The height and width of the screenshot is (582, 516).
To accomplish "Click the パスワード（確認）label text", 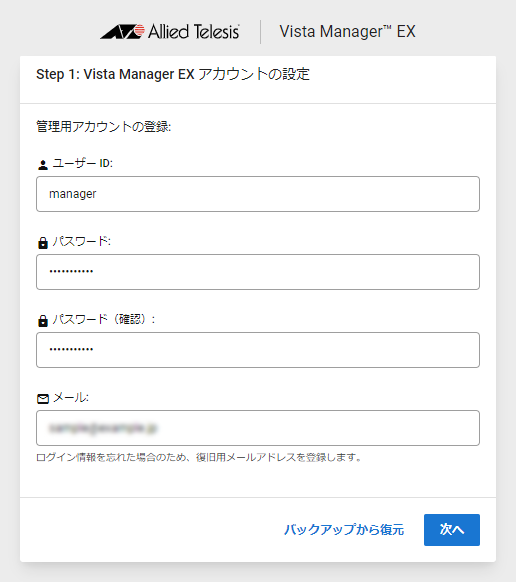I will (104, 319).
